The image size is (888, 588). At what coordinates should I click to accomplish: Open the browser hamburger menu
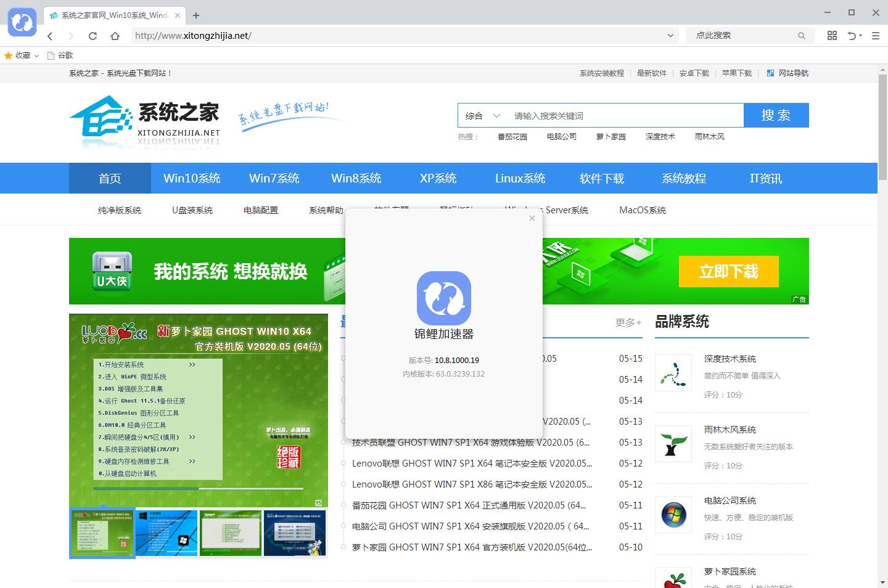(x=875, y=36)
